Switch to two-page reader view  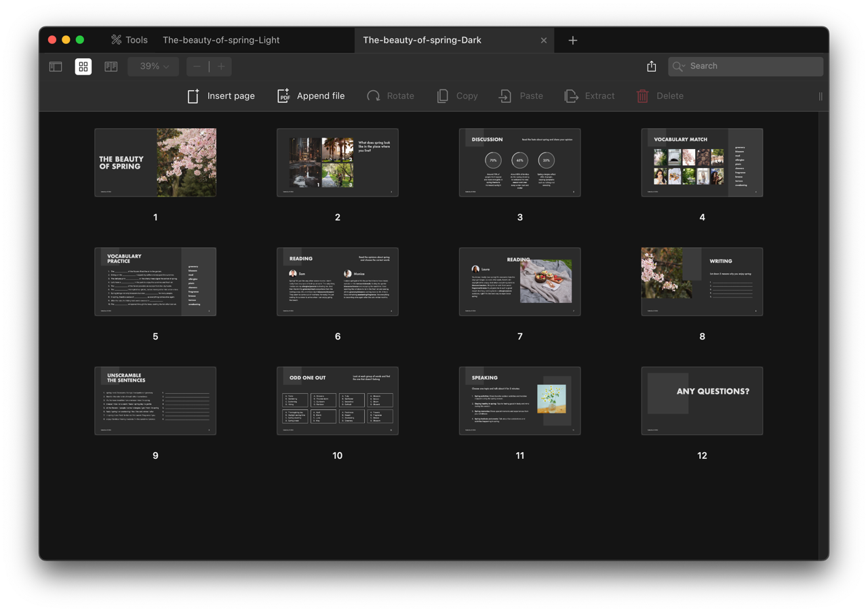pos(111,66)
